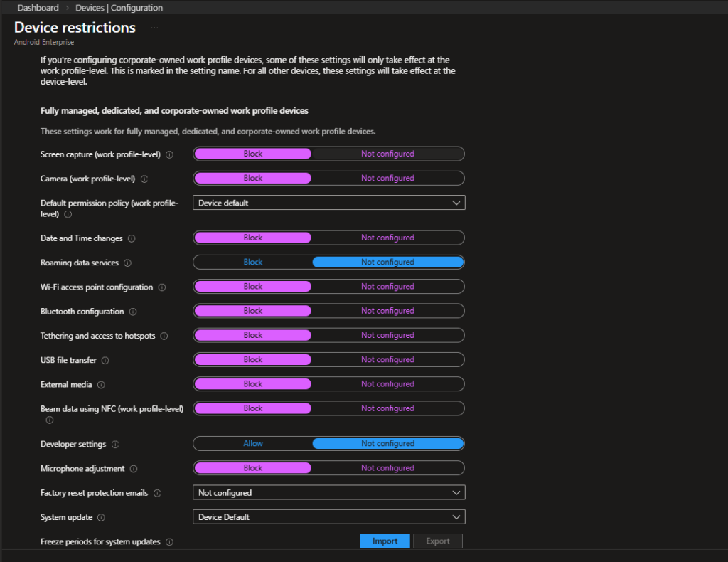Open the System update dropdown

tap(328, 517)
